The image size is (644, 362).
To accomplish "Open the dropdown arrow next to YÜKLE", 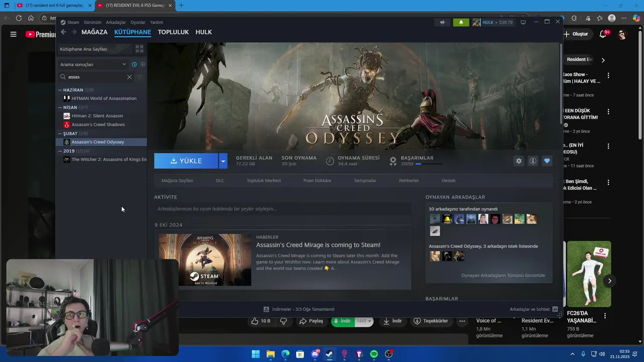I will click(223, 161).
